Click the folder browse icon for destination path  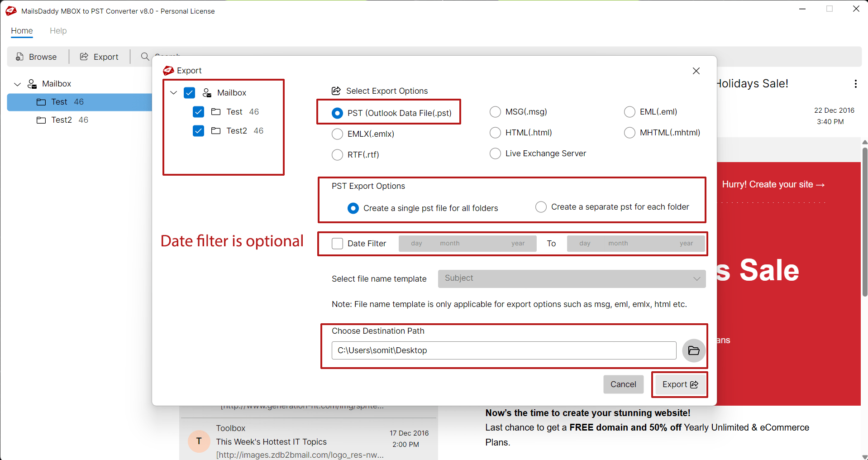(x=693, y=350)
